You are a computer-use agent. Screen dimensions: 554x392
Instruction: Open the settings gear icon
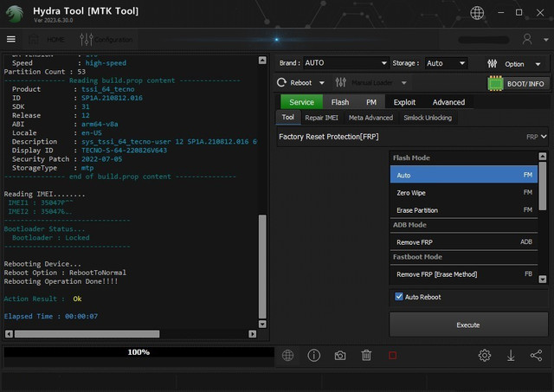tap(485, 356)
